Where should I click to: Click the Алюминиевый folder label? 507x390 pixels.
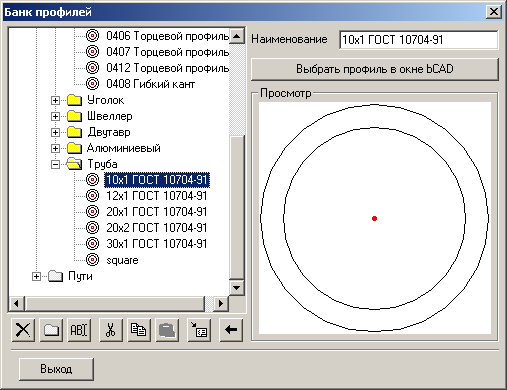(x=124, y=148)
